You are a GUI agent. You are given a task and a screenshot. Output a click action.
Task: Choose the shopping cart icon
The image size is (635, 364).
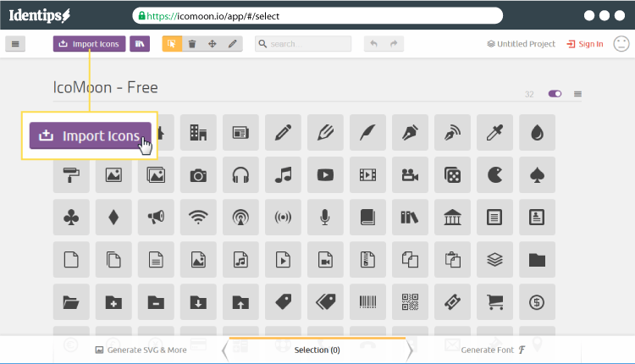[494, 301]
